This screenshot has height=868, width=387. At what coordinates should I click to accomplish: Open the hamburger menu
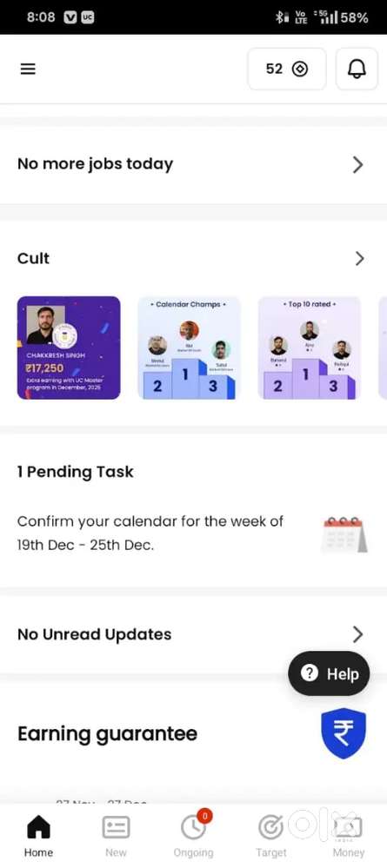28,69
